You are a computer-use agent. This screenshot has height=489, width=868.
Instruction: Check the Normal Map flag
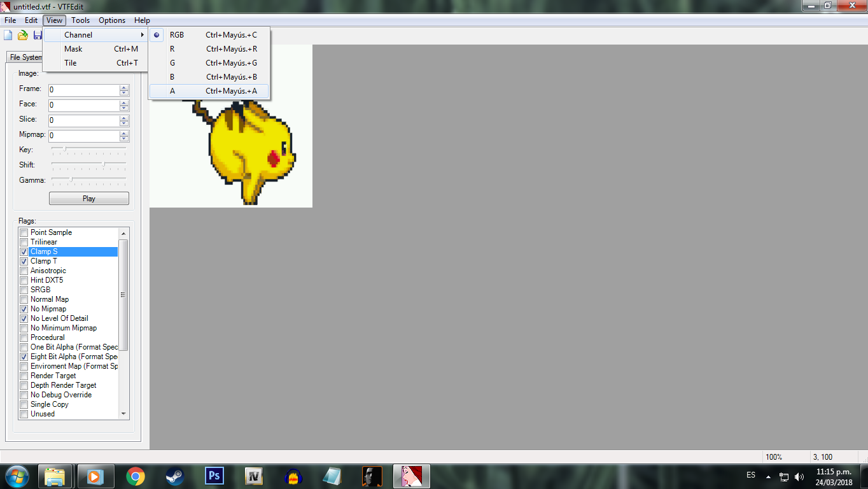pyautogui.click(x=24, y=299)
